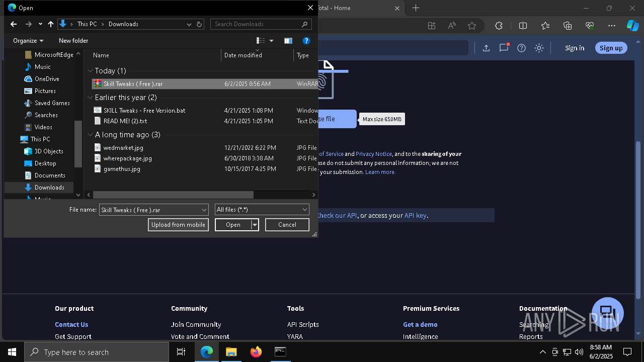This screenshot has height=362, width=644.
Task: Open Edge extensions icon
Action: [x=499, y=26]
